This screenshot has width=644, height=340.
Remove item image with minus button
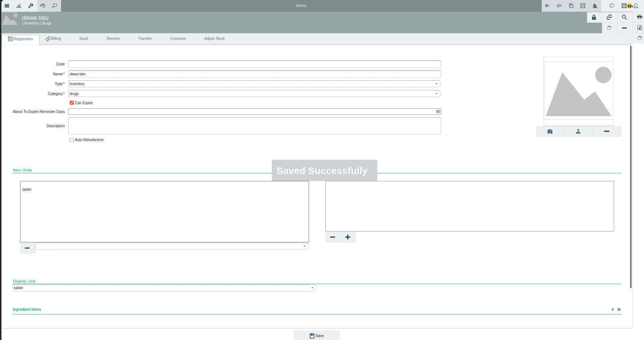click(x=607, y=132)
